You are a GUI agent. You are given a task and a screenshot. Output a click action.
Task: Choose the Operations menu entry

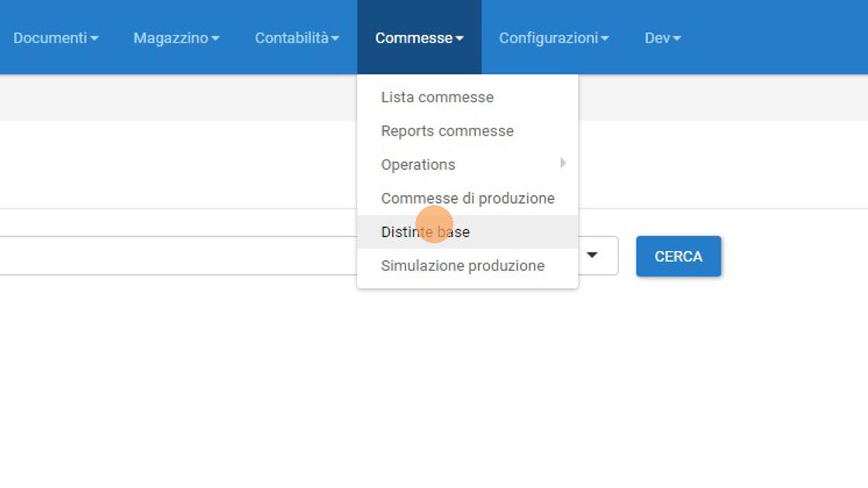418,165
